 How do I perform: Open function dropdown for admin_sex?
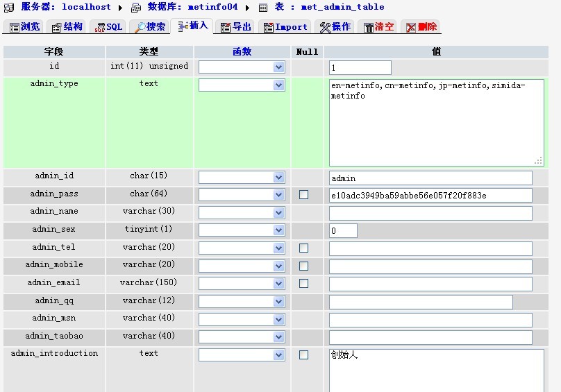[242, 230]
